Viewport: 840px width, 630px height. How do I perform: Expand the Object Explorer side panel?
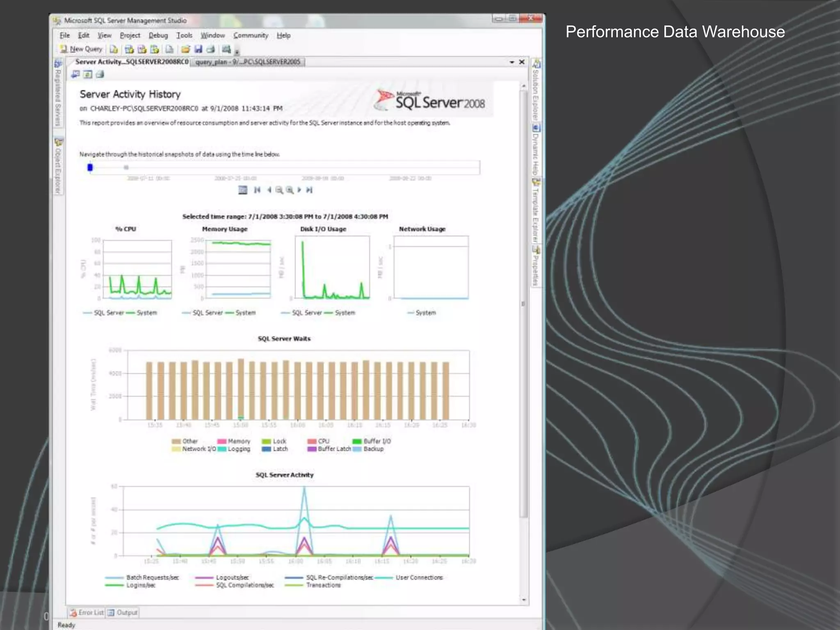59,167
